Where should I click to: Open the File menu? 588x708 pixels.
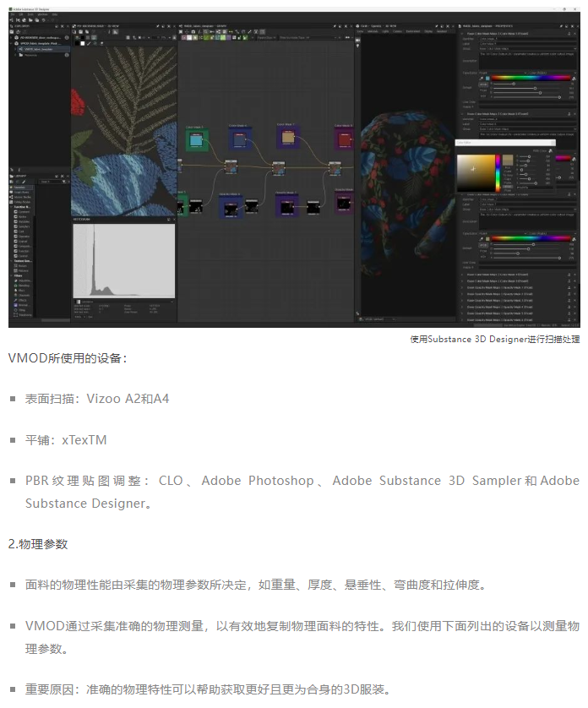pos(13,14)
